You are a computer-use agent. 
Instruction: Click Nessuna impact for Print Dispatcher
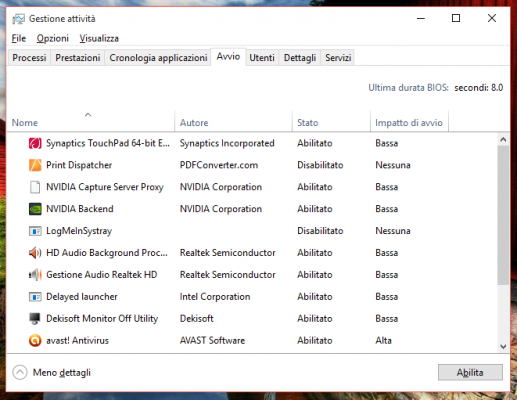[393, 165]
